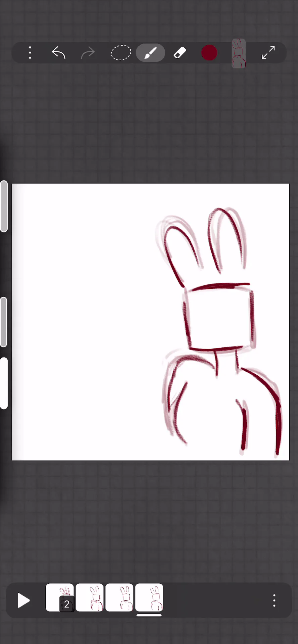Select the Brush tool
298x644 pixels.
coord(150,53)
